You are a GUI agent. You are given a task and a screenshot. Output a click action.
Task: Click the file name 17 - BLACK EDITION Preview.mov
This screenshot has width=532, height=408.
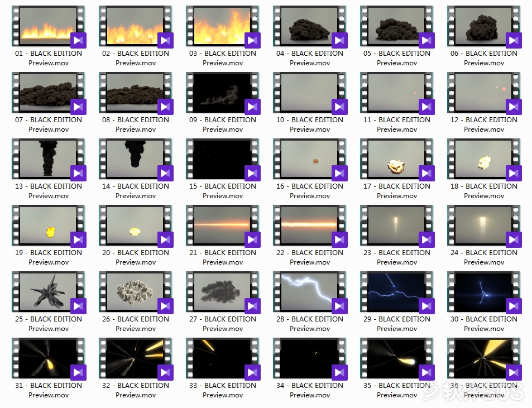coord(396,191)
